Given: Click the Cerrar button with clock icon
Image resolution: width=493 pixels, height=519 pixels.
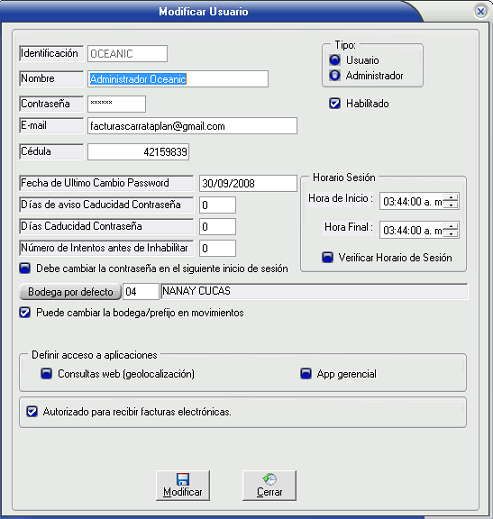Looking at the screenshot, I should pyautogui.click(x=269, y=485).
